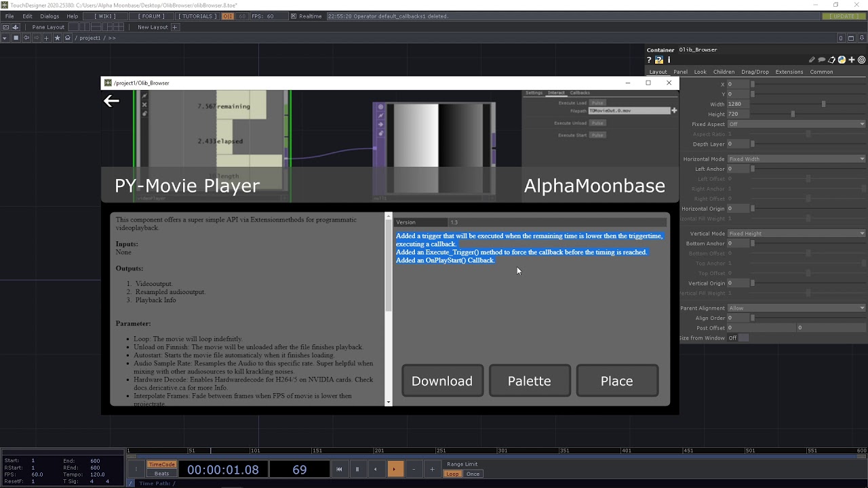The width and height of the screenshot is (868, 488).
Task: Click the Place button
Action: (616, 381)
